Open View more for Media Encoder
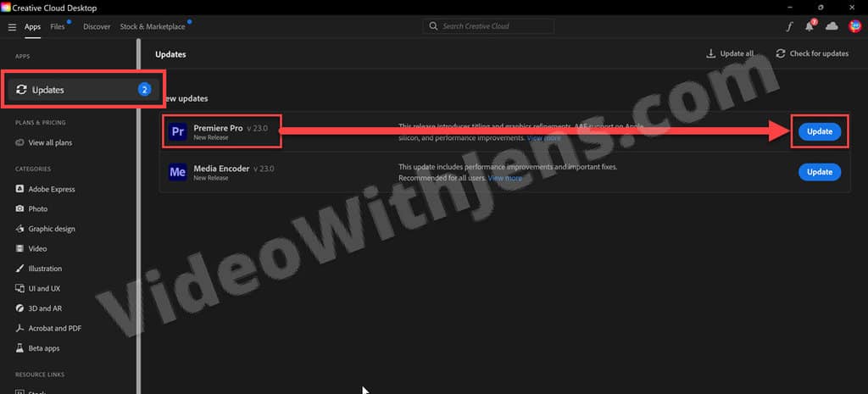This screenshot has width=868, height=394. coord(505,178)
